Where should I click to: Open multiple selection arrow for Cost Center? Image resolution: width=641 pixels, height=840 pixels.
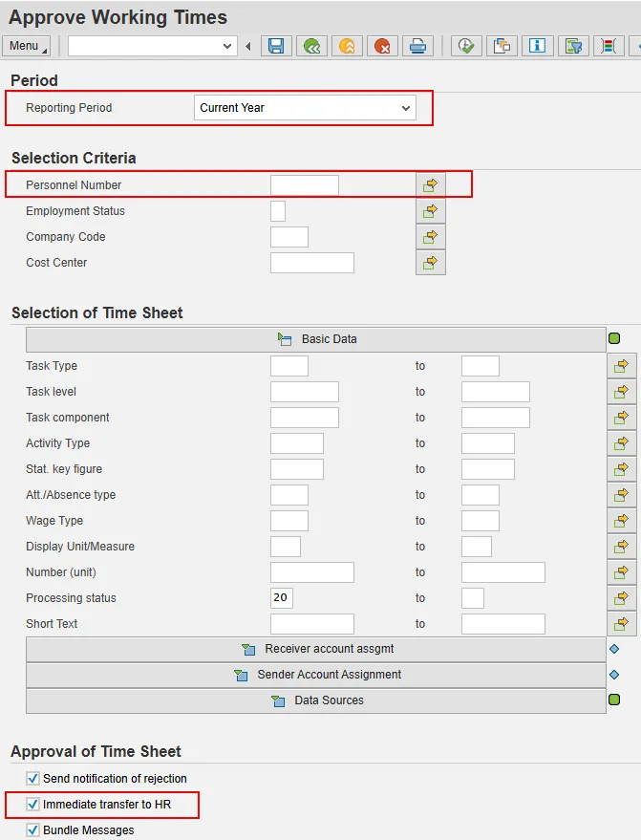(431, 263)
